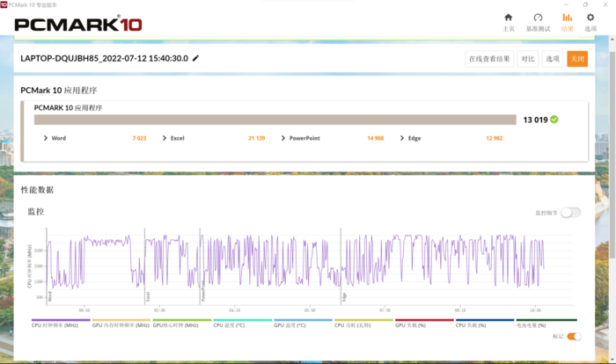Toggle the CPU 温度 (°C) legend
The width and height of the screenshot is (616, 364).
click(x=242, y=324)
